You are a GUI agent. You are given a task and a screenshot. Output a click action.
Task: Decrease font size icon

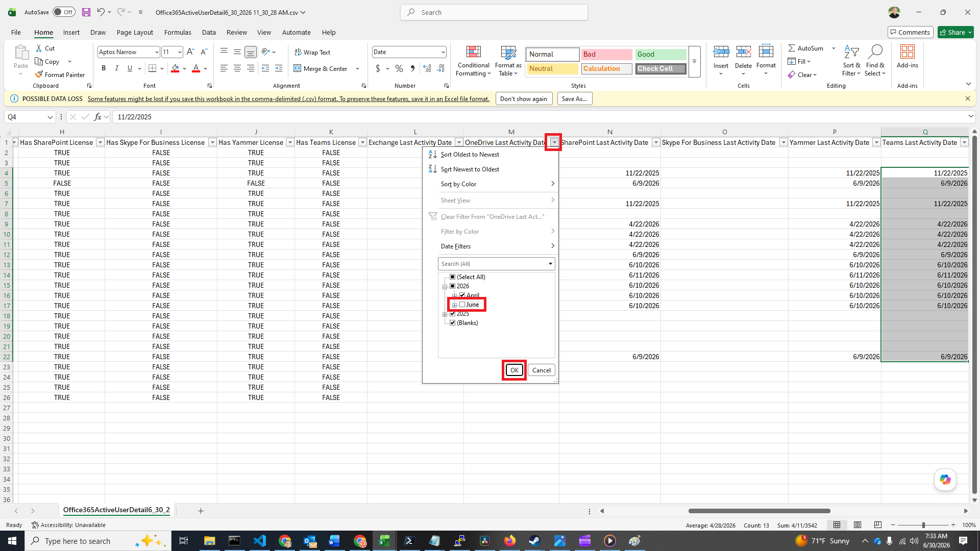(x=204, y=52)
